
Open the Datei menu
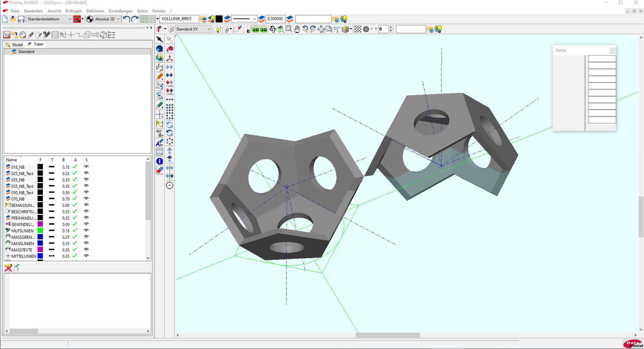pyautogui.click(x=15, y=11)
